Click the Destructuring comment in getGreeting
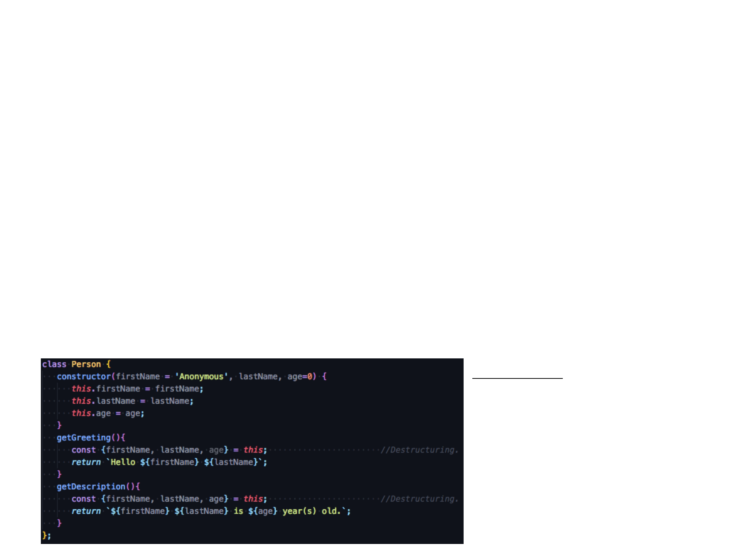The height and width of the screenshot is (560, 747). [419, 450]
